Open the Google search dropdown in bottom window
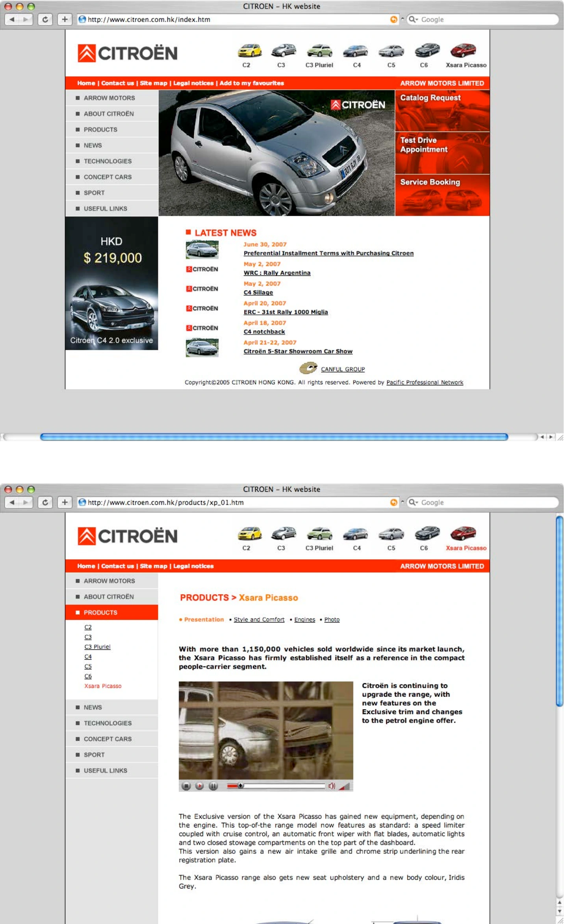 (413, 502)
